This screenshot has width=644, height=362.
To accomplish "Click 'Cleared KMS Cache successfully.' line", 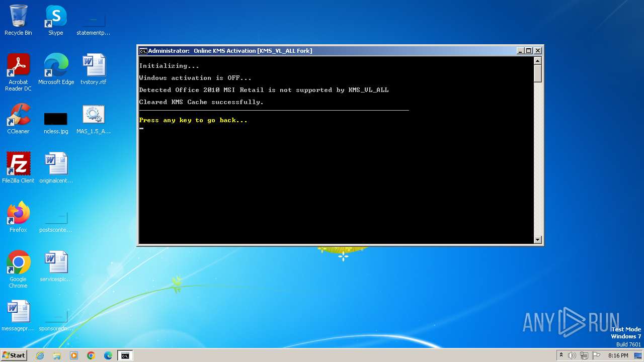I will [201, 102].
